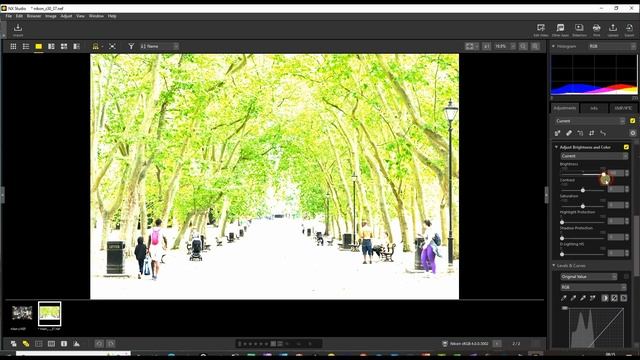The height and width of the screenshot is (360, 640).
Task: Click the color control point icon
Action: click(603, 133)
